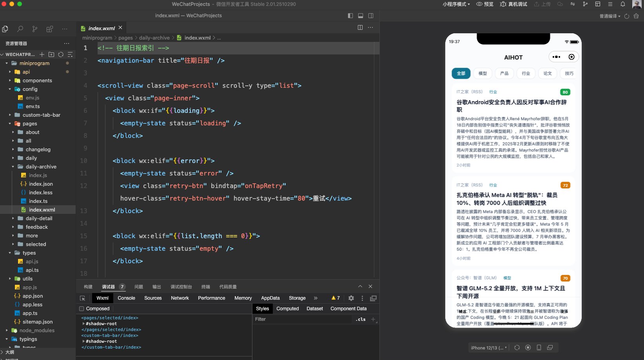
Task: Create a new folder in explorer
Action: [51, 54]
